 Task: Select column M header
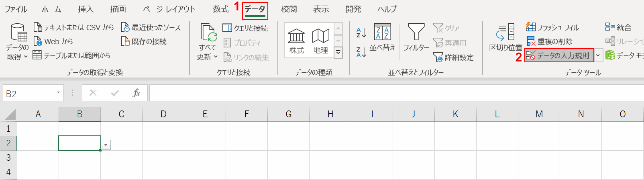point(539,114)
